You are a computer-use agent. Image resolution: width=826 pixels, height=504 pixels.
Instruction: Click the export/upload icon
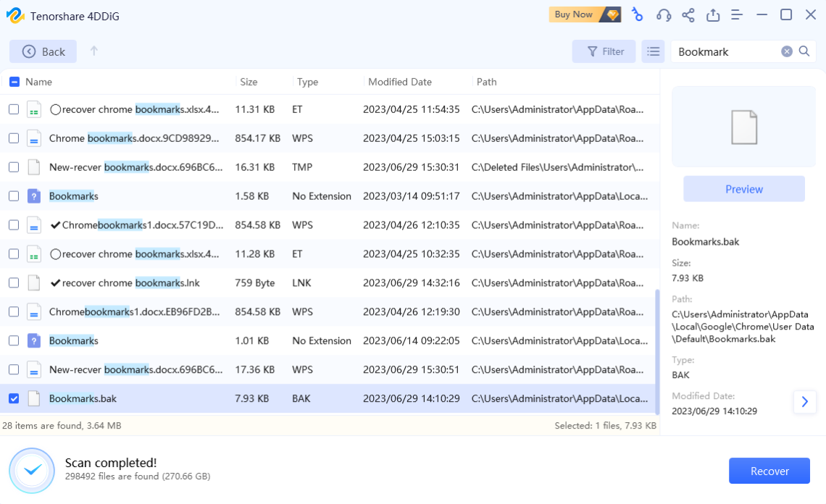[712, 14]
